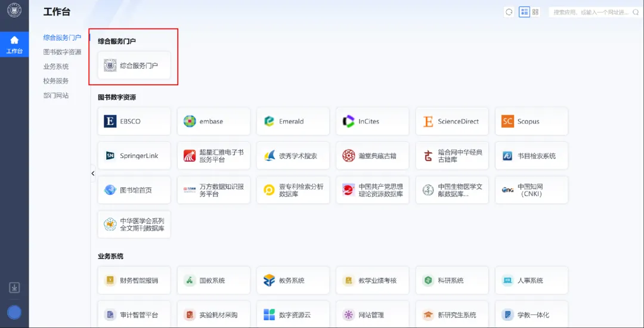Open 瀚堂典藏古籍 icon

(x=348, y=156)
